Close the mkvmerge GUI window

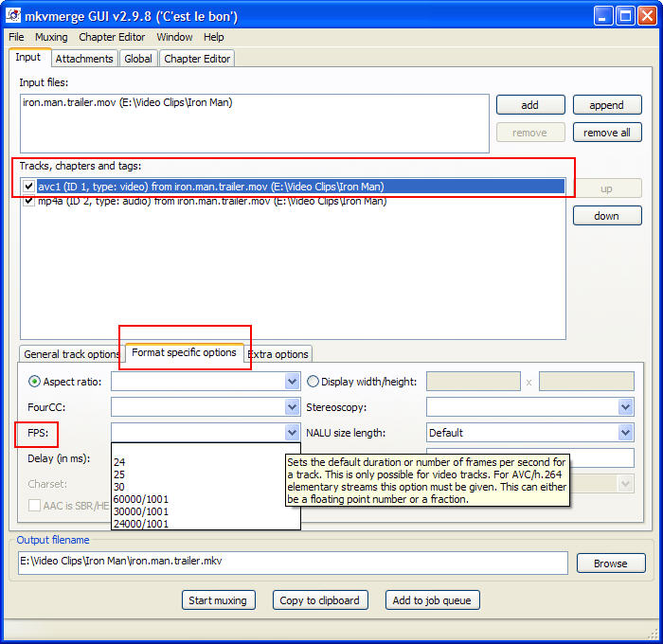point(647,16)
